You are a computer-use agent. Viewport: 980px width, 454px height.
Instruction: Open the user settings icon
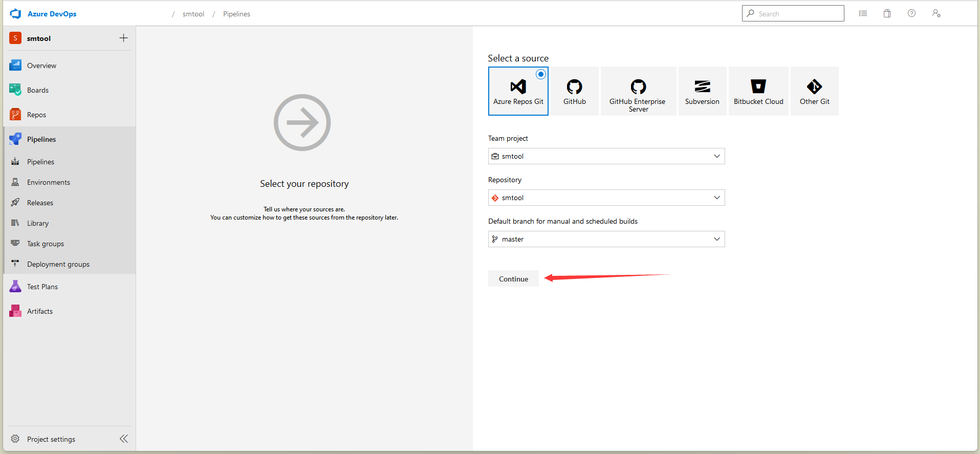point(936,14)
